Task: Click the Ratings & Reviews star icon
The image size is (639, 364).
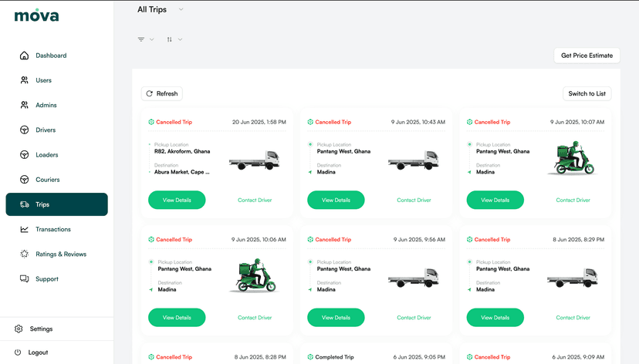Action: (25, 254)
